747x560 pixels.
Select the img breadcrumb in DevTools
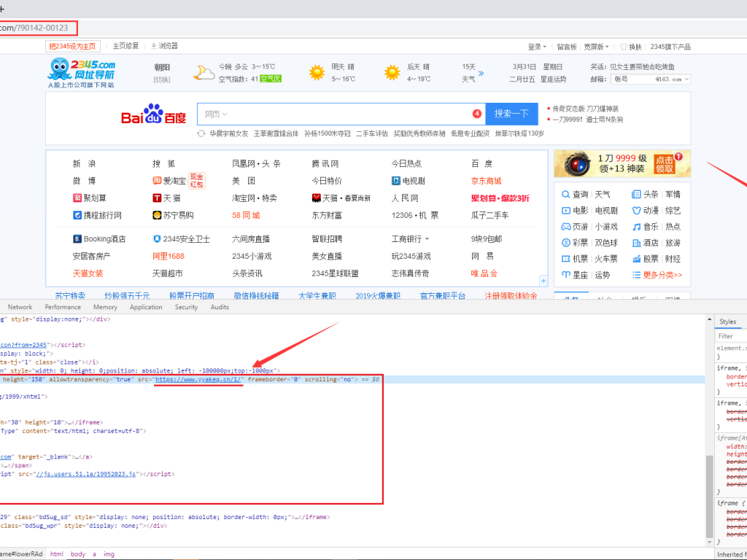pyautogui.click(x=109, y=554)
